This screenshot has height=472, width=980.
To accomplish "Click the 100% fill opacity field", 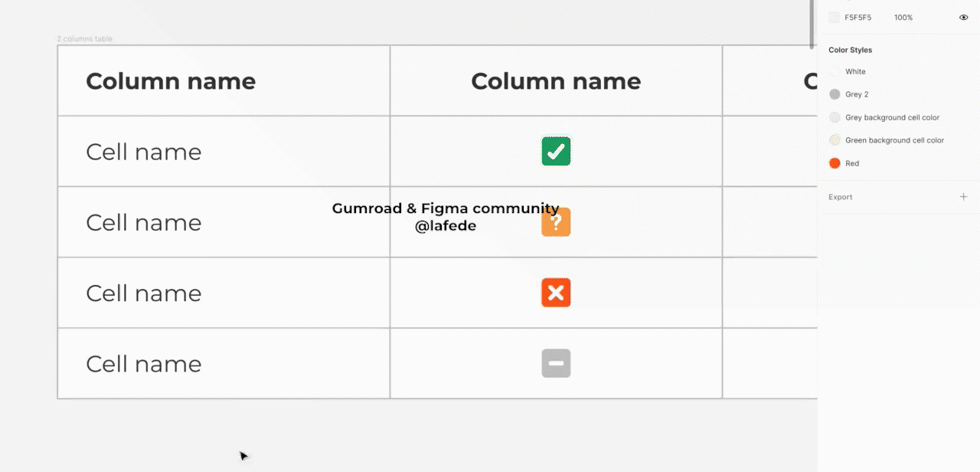I will click(x=903, y=17).
